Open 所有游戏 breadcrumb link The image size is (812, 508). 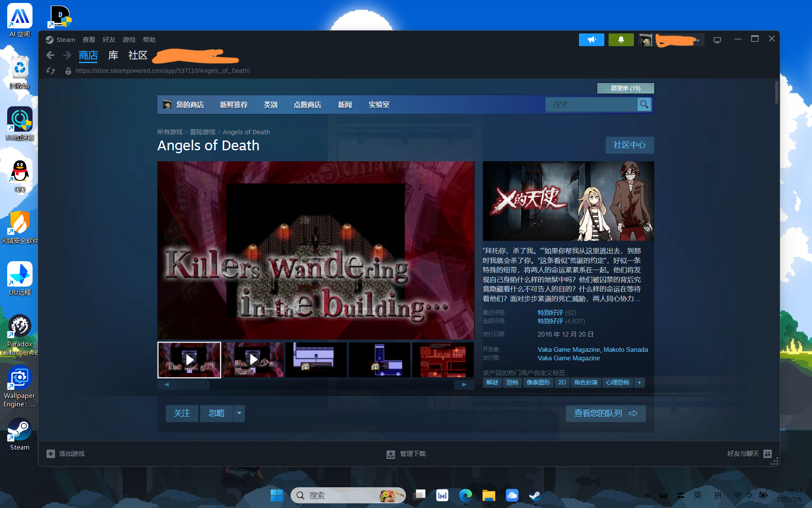click(x=170, y=132)
